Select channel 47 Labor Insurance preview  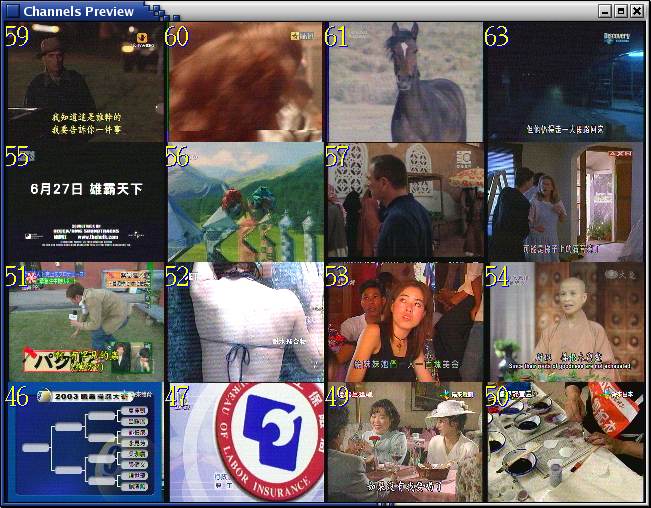(x=244, y=442)
